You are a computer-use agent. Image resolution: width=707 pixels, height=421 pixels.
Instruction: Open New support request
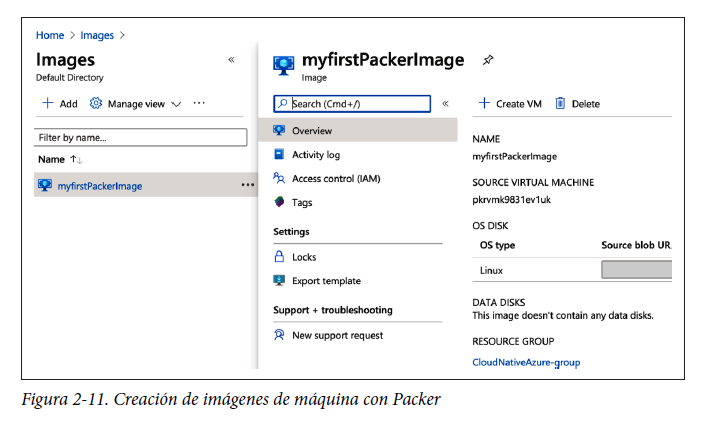pos(336,335)
